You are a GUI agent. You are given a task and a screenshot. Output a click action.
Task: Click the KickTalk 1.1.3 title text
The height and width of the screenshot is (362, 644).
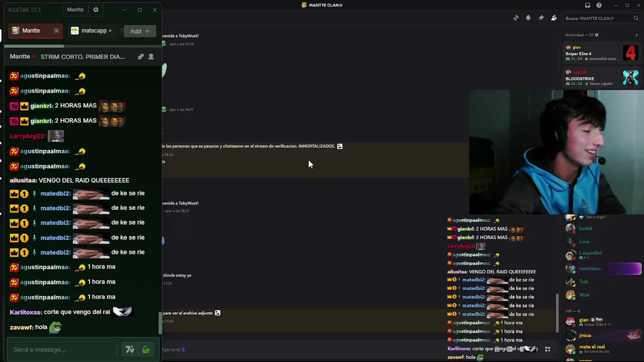(x=24, y=10)
